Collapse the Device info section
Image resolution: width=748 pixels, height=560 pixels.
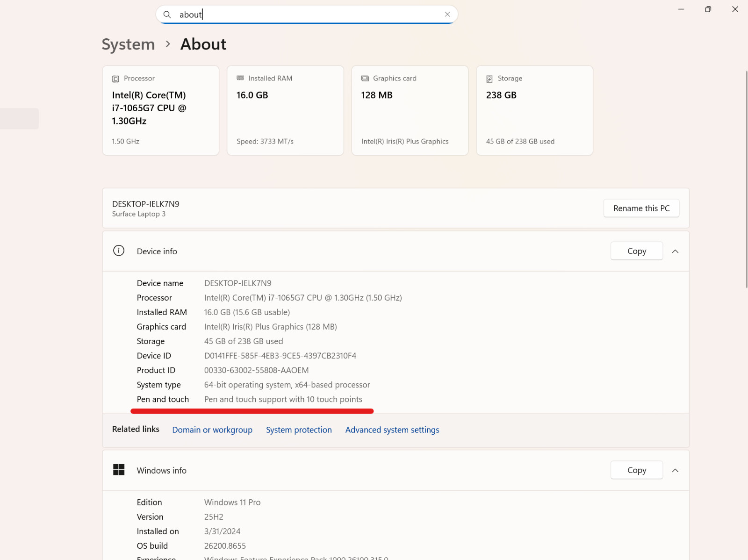click(675, 251)
